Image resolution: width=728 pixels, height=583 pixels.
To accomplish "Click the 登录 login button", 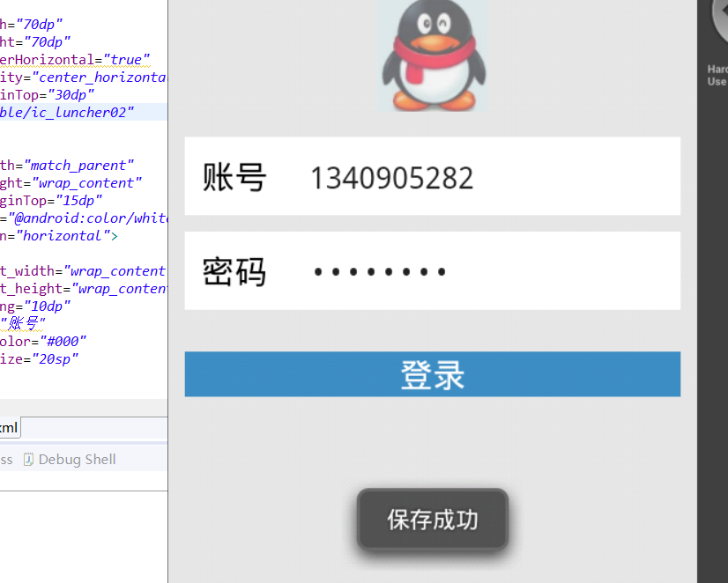I will [x=432, y=374].
